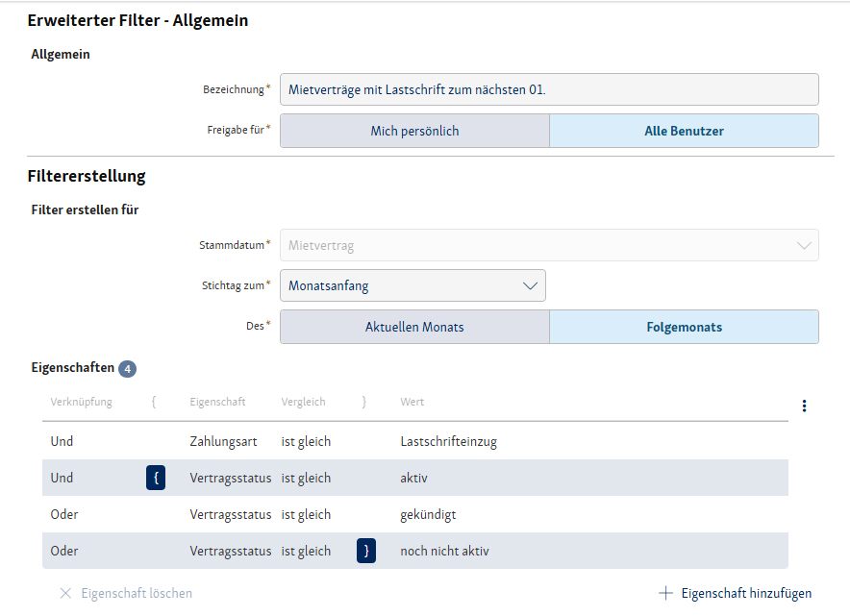Click the Bezeichnung text field
The image size is (850, 616).
(x=549, y=89)
